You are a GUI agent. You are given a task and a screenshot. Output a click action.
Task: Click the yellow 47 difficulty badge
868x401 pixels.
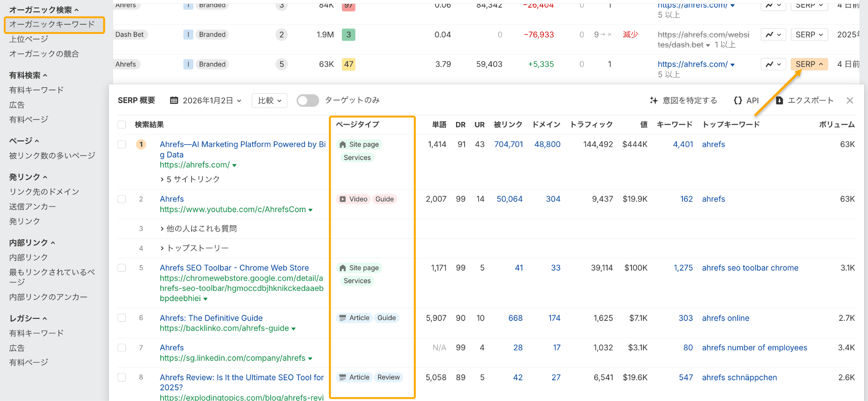point(348,64)
